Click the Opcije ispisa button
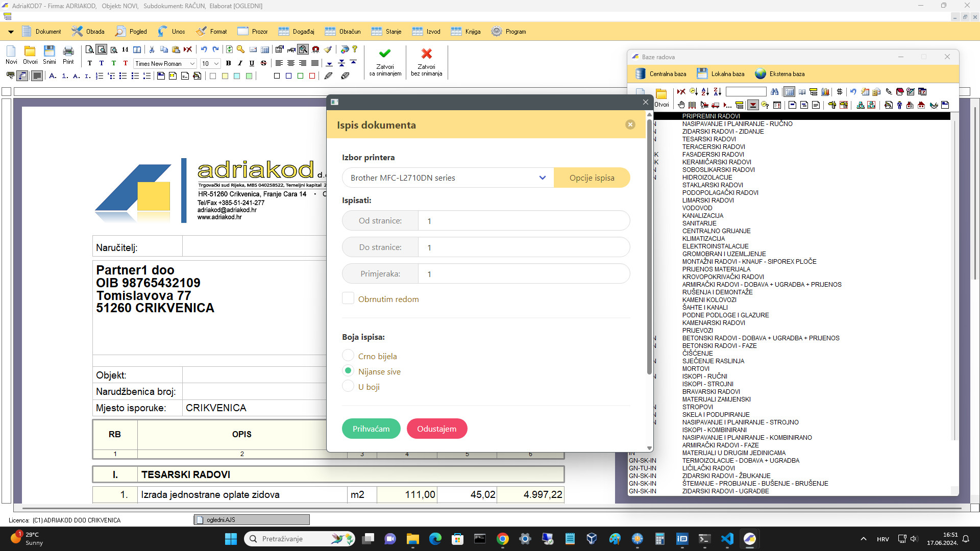 pyautogui.click(x=592, y=178)
